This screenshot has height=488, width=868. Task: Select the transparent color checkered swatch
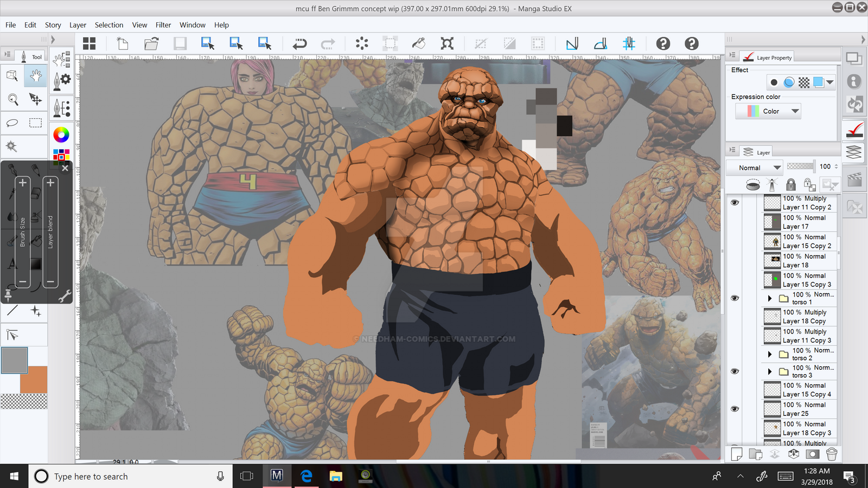click(x=24, y=401)
